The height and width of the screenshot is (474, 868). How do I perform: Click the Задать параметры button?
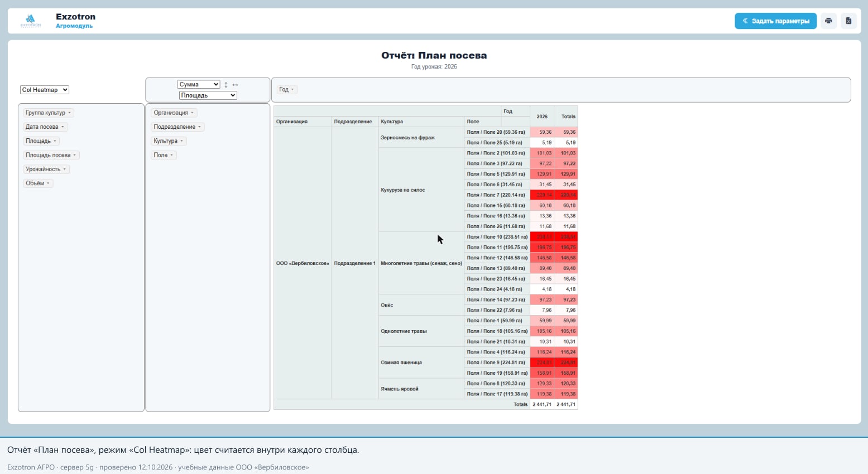(776, 21)
